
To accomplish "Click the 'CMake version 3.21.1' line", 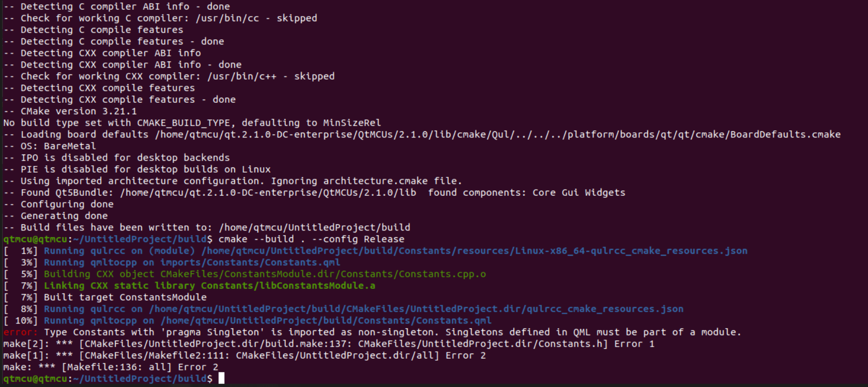I will click(x=79, y=112).
